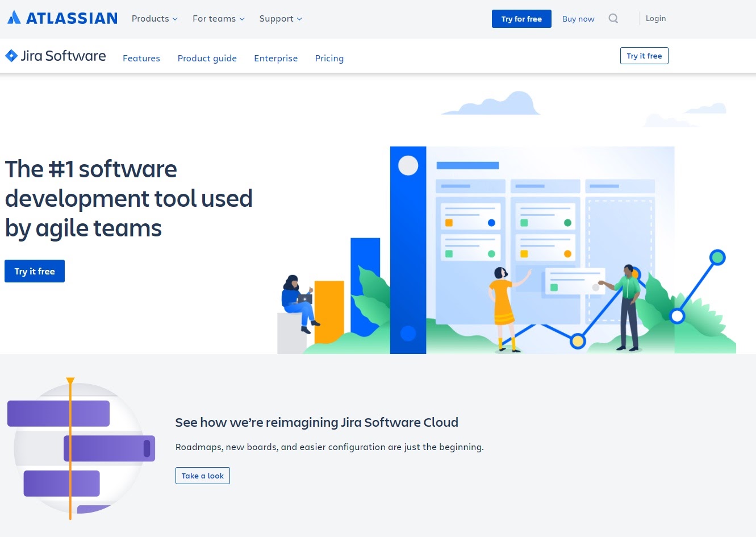The height and width of the screenshot is (537, 756).
Task: Navigate to the Enterprise section
Action: coord(275,58)
